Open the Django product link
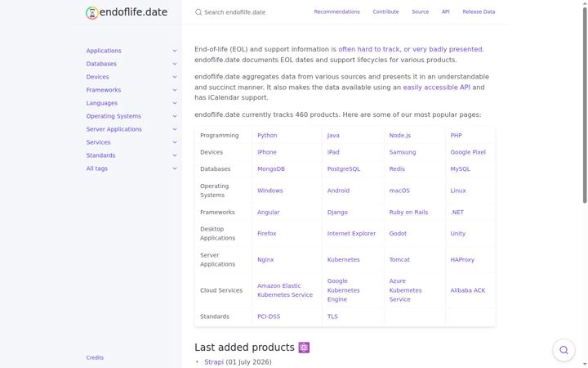 [x=337, y=212]
